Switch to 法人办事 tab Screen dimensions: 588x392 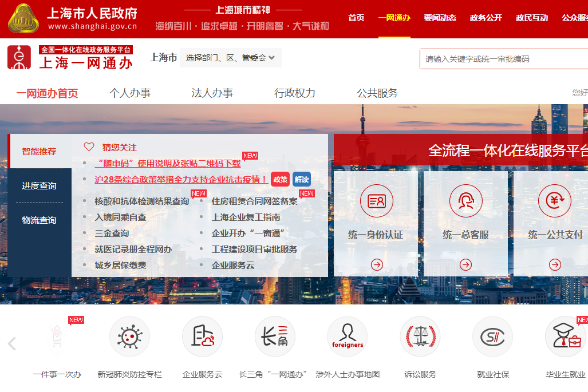point(212,93)
